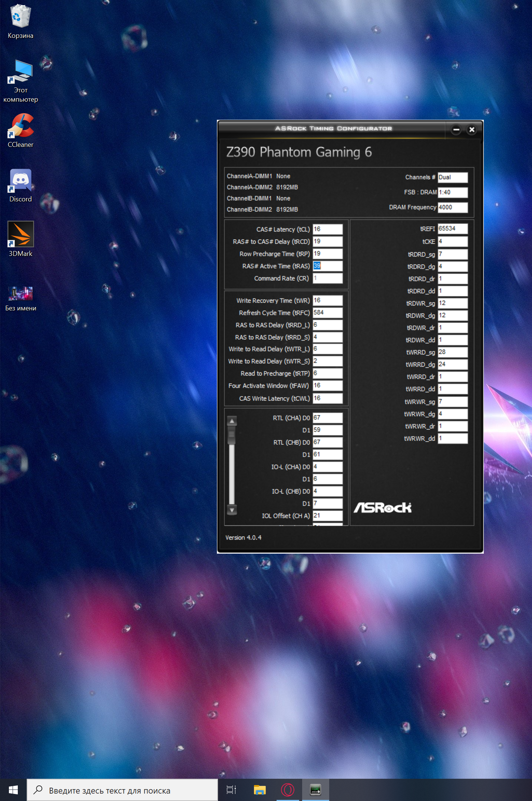Open the Без имени image file
The image size is (532, 801).
(20, 298)
